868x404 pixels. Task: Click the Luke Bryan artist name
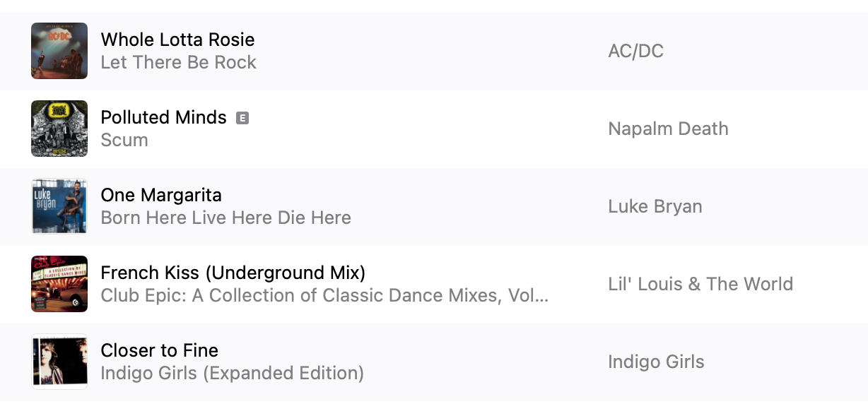[655, 206]
